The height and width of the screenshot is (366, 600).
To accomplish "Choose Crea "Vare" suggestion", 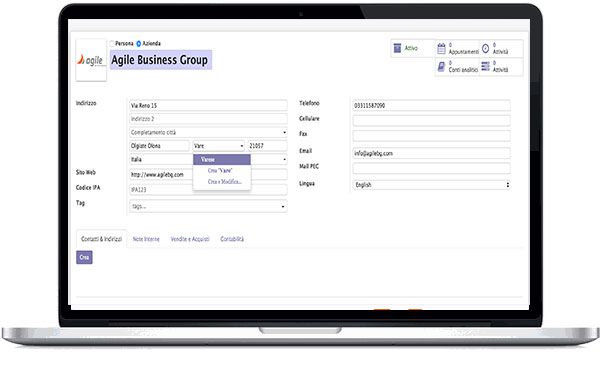I will [220, 170].
